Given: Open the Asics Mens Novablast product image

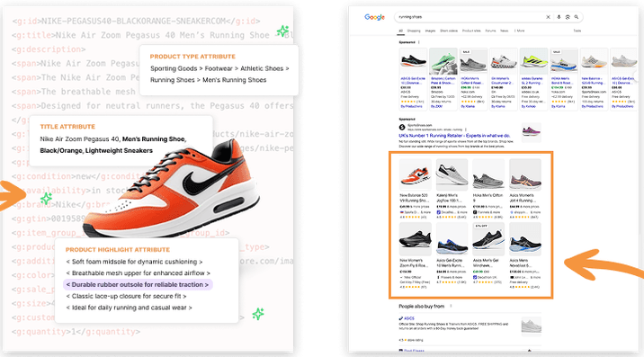Looking at the screenshot, I should [x=525, y=239].
